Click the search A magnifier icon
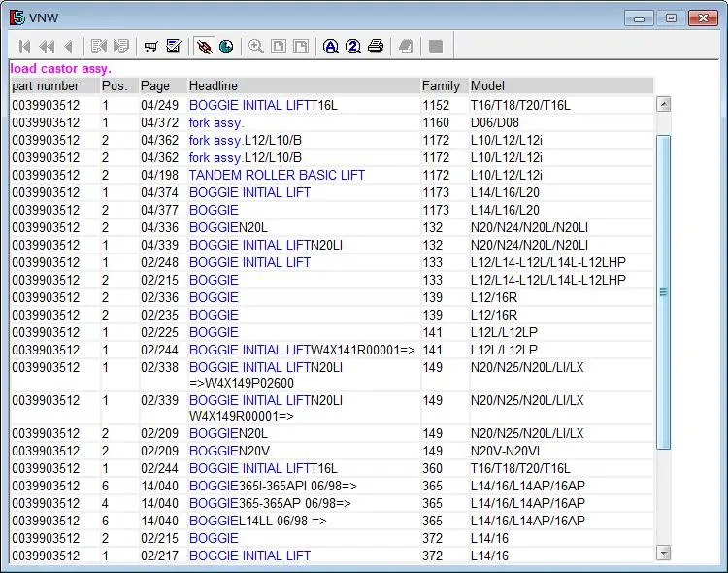This screenshot has height=573, width=728. pyautogui.click(x=331, y=47)
